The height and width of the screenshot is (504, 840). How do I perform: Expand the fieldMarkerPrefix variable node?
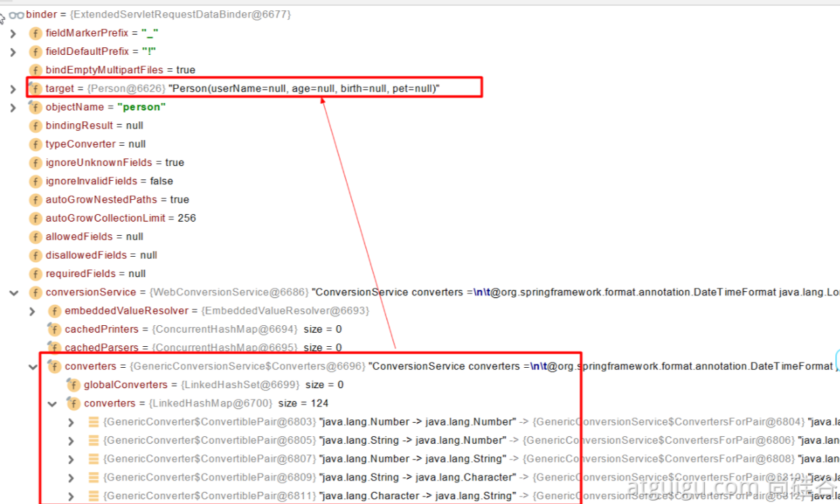[12, 33]
